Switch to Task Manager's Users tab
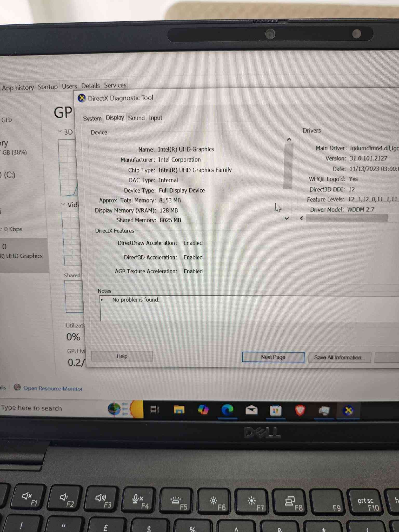 coord(69,86)
